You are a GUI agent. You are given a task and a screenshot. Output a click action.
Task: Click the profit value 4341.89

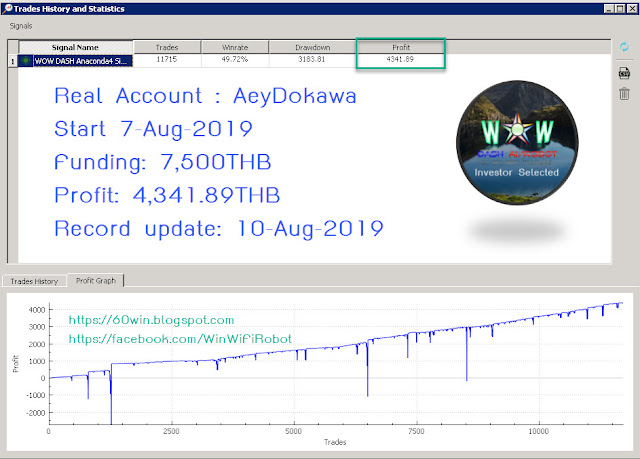click(400, 60)
